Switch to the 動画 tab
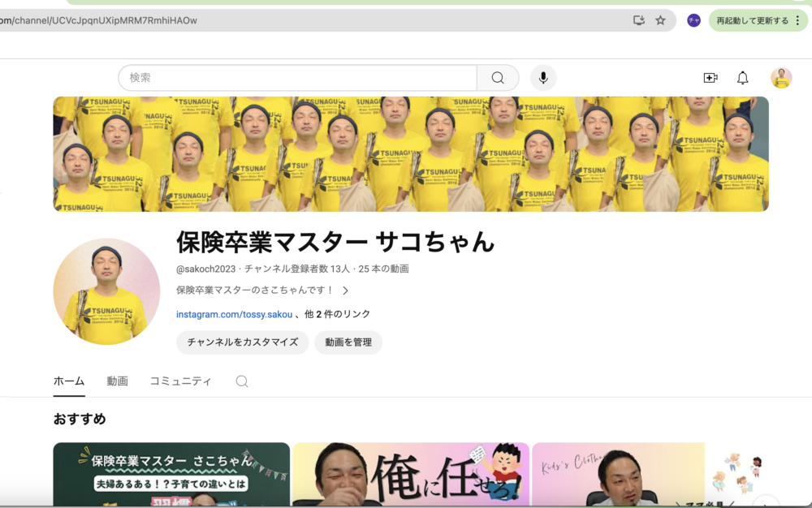This screenshot has height=508, width=812. click(x=117, y=381)
